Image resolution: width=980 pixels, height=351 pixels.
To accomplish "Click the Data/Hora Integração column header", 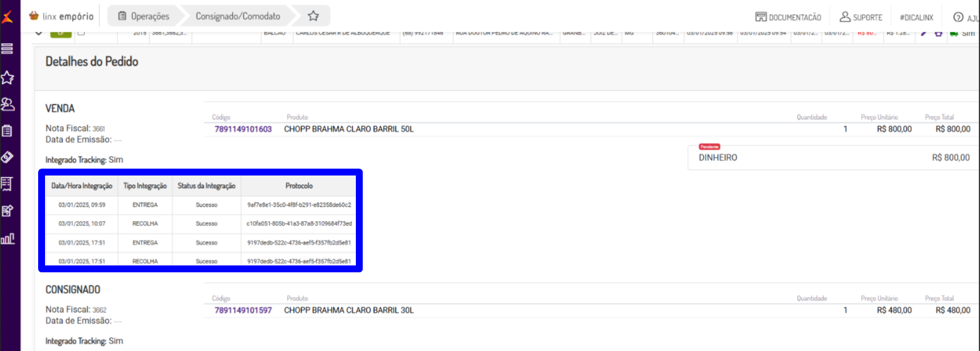I will tap(81, 186).
